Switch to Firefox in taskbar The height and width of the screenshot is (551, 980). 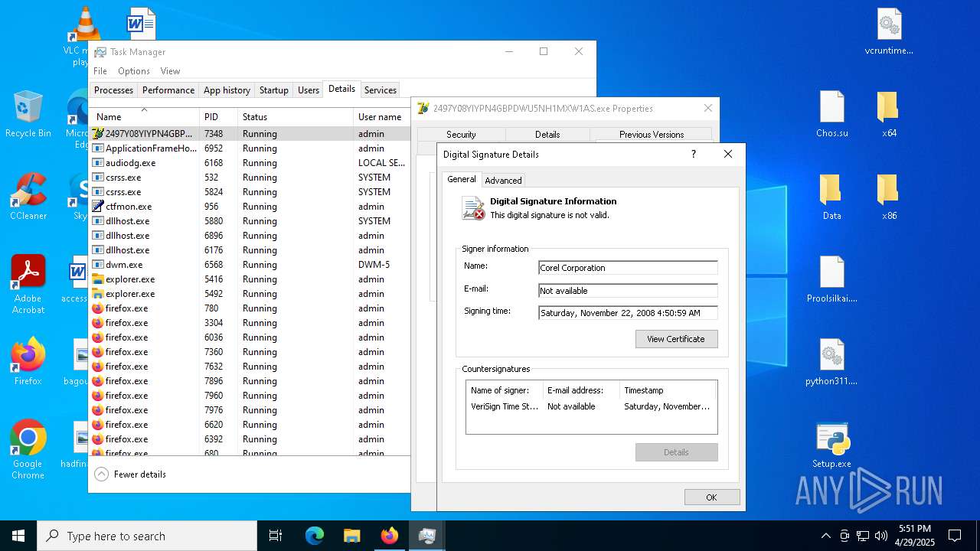390,536
